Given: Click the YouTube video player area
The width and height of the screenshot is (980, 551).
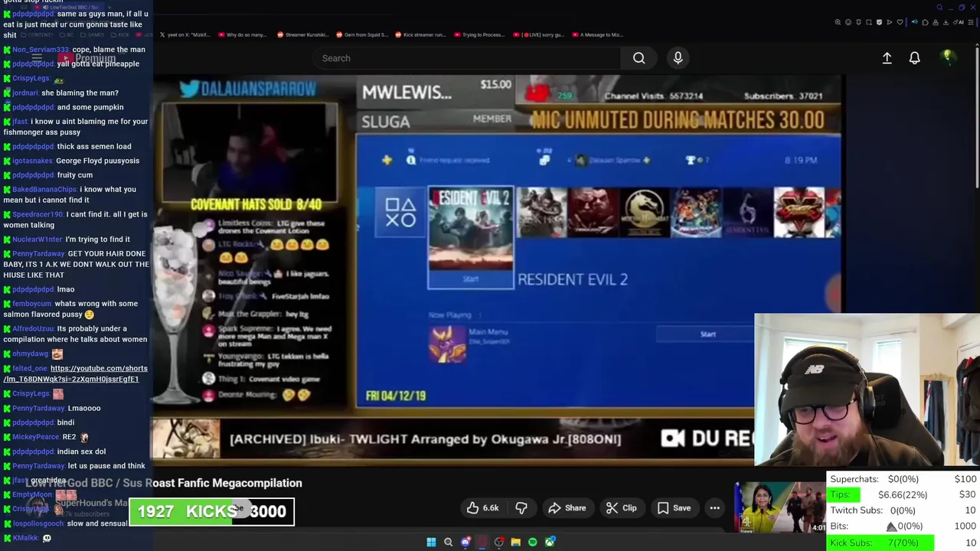Looking at the screenshot, I should point(498,270).
